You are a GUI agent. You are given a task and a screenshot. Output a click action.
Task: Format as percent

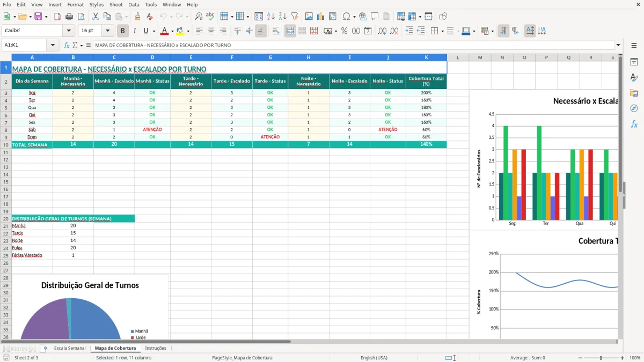[344, 31]
